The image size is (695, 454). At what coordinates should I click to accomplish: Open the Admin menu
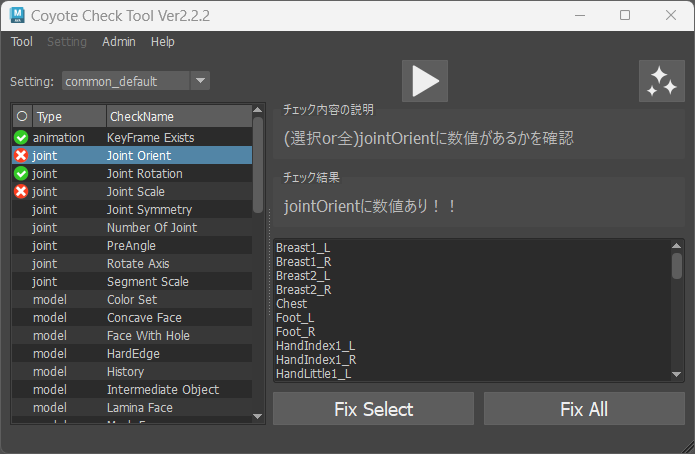click(119, 42)
